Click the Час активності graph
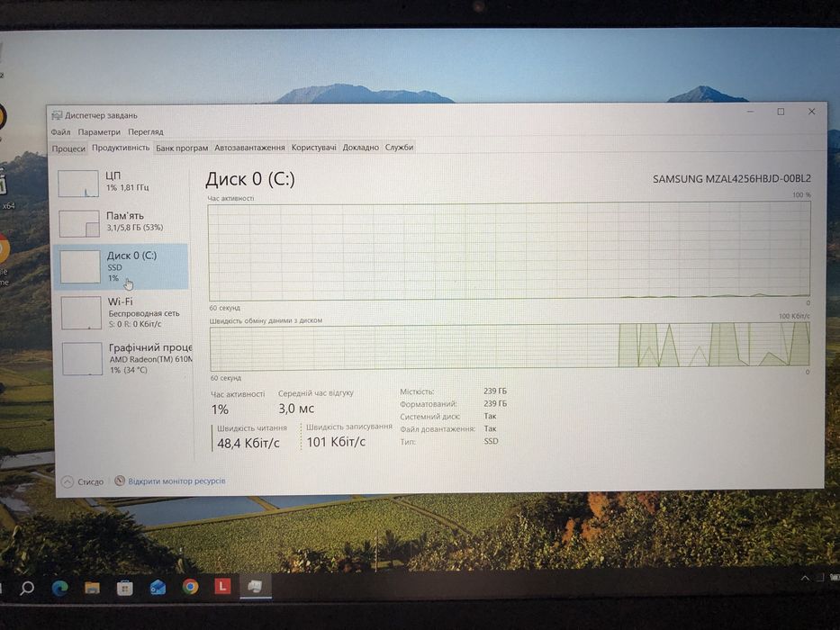Screen dimensions: 840x630 click(x=510, y=251)
